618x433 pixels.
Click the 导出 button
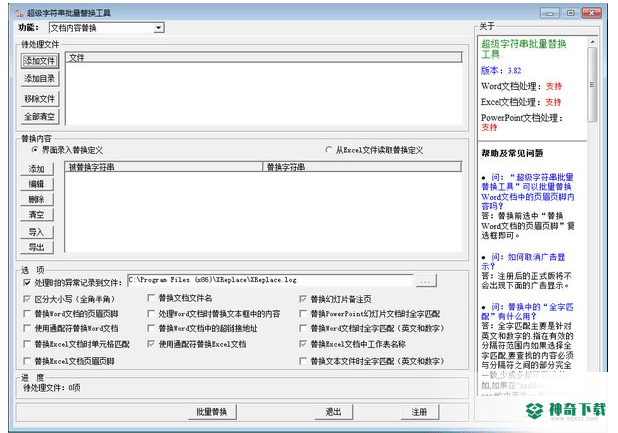point(37,247)
